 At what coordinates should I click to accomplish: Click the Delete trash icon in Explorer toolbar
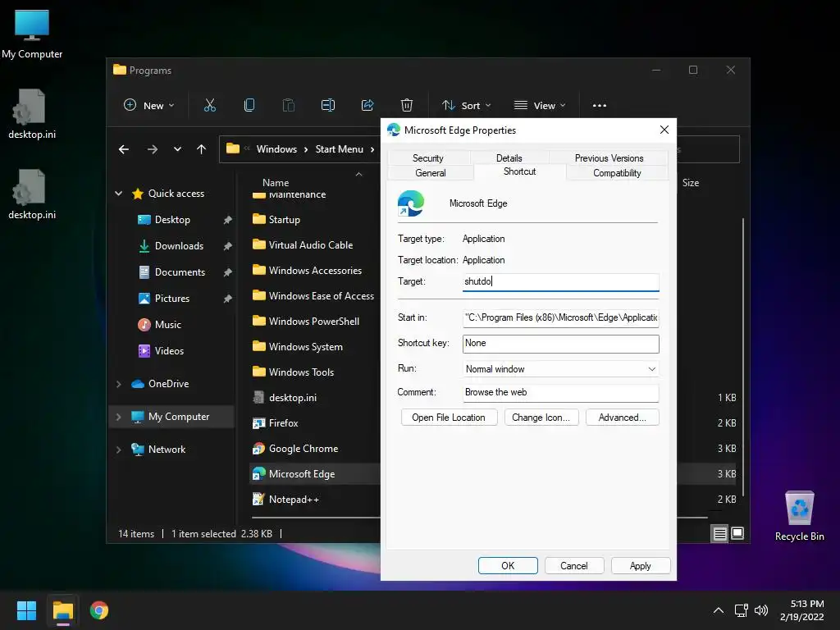click(x=407, y=106)
